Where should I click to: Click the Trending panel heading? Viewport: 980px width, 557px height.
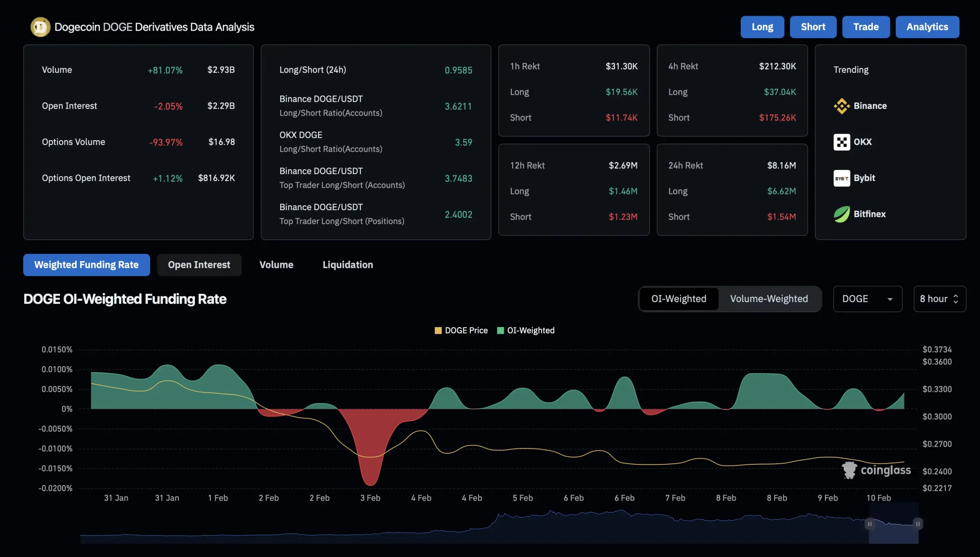pos(851,70)
